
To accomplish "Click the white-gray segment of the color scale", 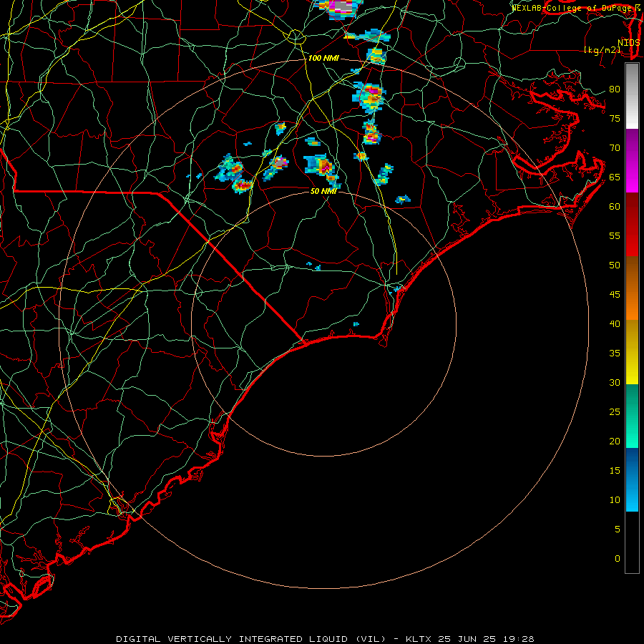I will point(632,96).
